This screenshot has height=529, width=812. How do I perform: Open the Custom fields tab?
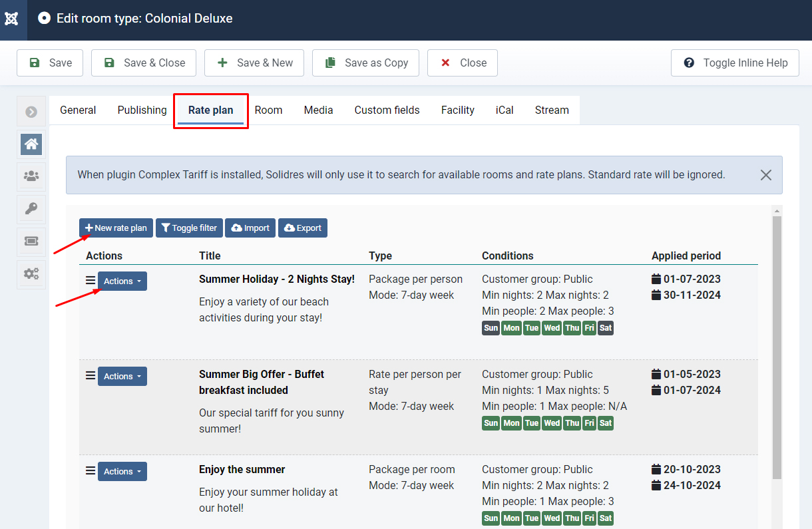[x=387, y=110]
